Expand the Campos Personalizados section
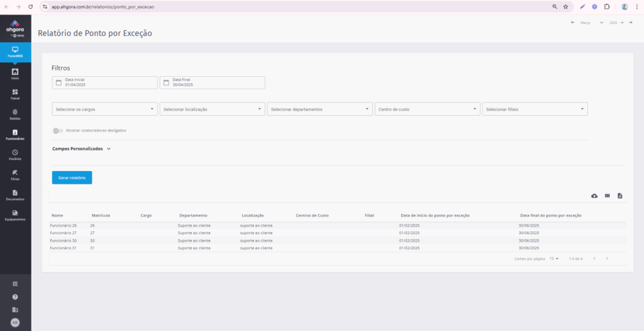 pyautogui.click(x=81, y=149)
